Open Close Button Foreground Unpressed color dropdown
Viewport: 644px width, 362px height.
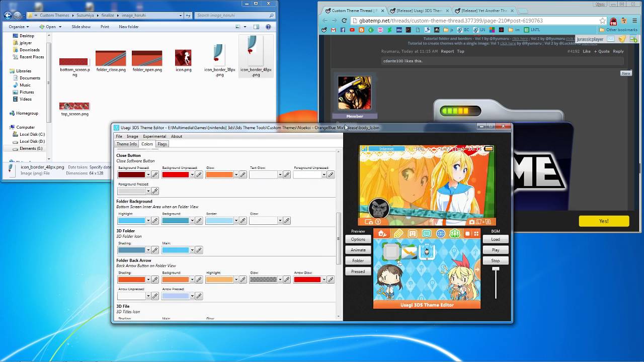[324, 175]
